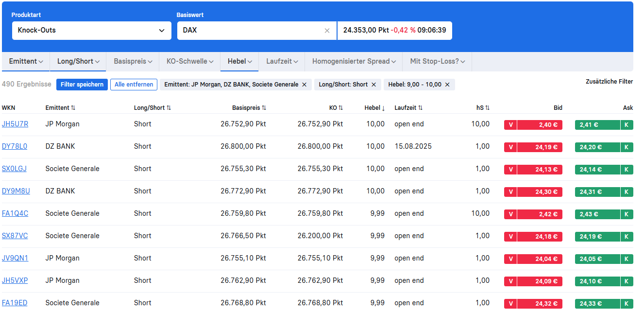The height and width of the screenshot is (313, 644).
Task: Sort table by hS column
Action: pos(483,108)
